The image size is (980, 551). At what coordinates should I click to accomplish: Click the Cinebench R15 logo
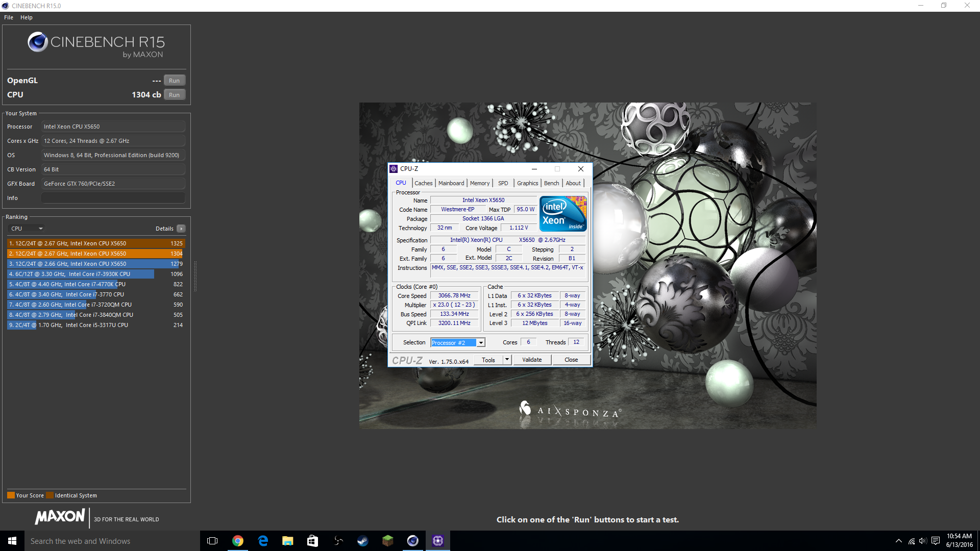pos(96,45)
